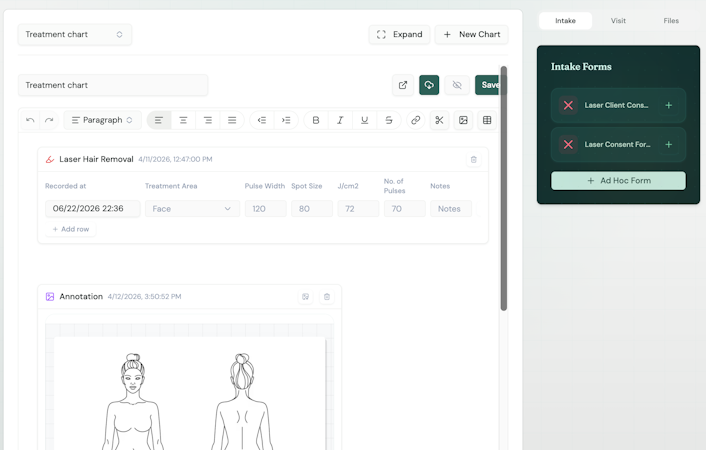Align text left
Viewport: 706px width, 450px height.
point(159,120)
